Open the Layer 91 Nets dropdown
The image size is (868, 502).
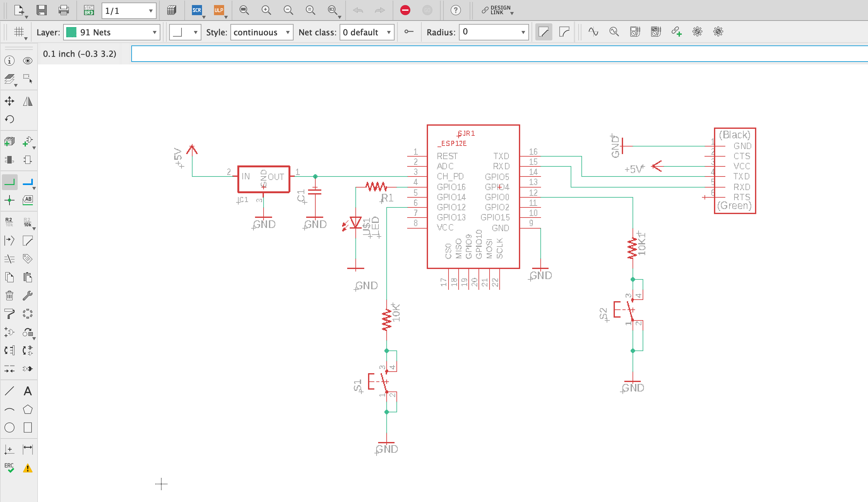pos(112,33)
